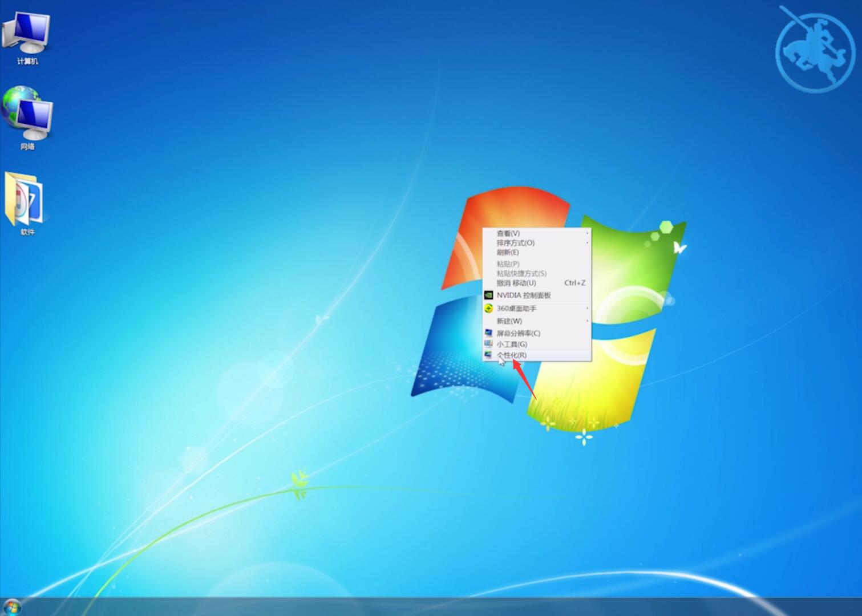862x616 pixels.
Task: Open 屏幕分辨率(C) settings entry
Action: 537,333
